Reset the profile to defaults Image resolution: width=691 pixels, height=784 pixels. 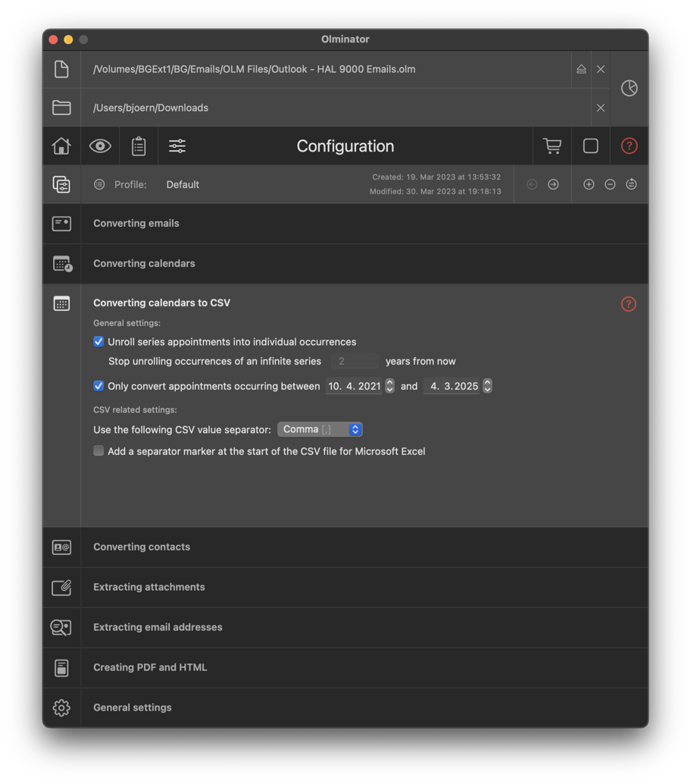coord(631,184)
